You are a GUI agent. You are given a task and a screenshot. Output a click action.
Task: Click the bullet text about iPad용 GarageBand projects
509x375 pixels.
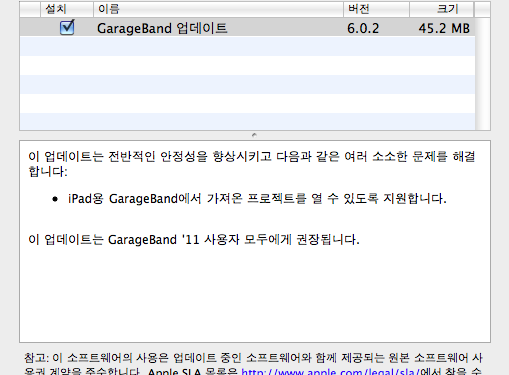pos(257,199)
